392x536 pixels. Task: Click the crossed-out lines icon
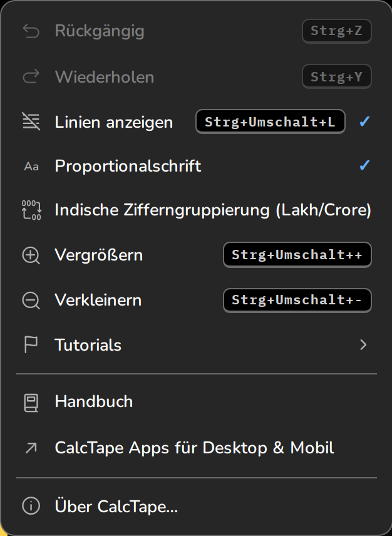tap(31, 121)
